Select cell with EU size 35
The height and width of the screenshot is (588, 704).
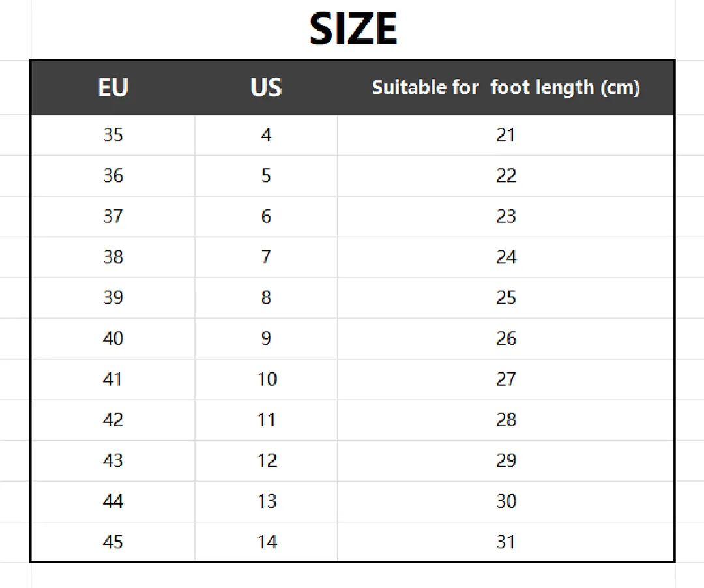(113, 135)
